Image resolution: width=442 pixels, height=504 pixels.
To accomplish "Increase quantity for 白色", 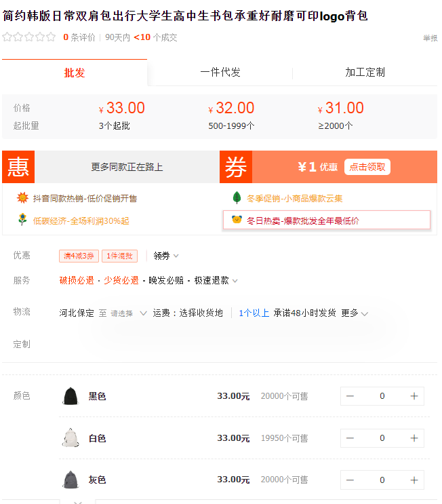I will pyautogui.click(x=414, y=438).
